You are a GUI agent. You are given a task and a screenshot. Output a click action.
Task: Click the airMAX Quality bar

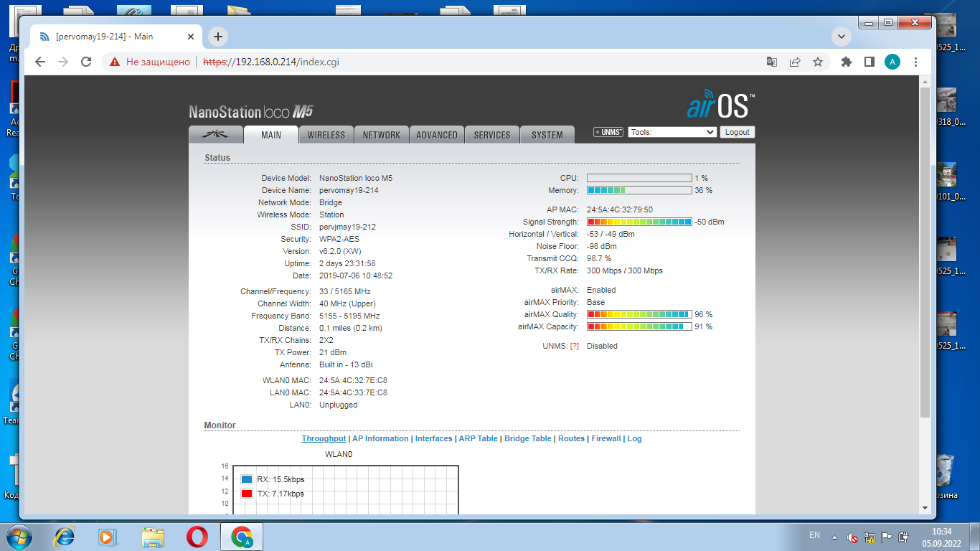click(x=639, y=314)
